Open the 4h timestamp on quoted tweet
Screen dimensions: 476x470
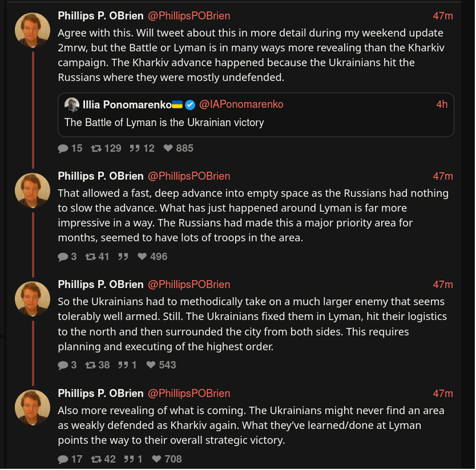(x=441, y=104)
